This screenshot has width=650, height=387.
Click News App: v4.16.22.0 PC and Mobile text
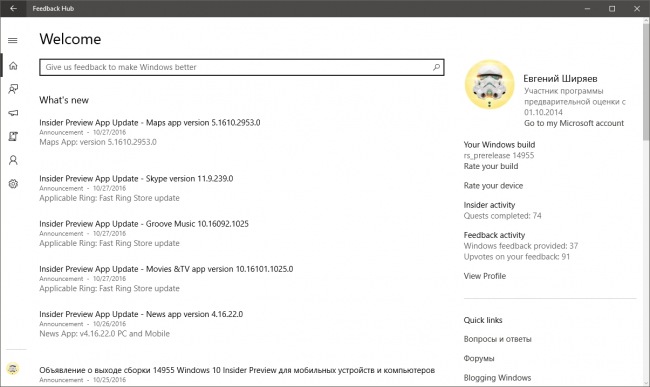point(104,334)
